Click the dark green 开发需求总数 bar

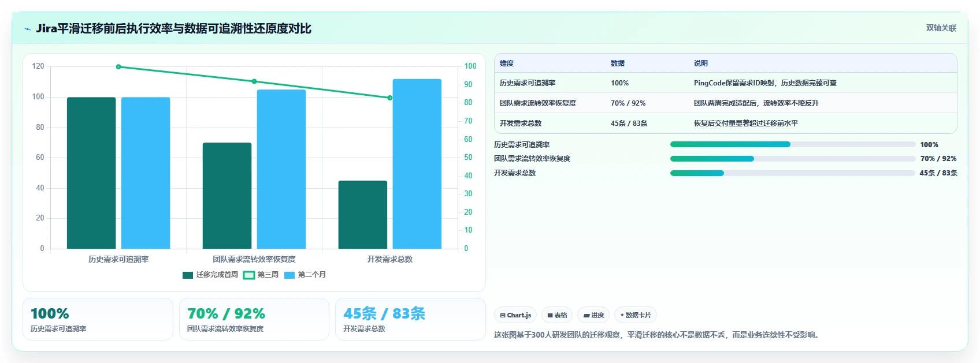pyautogui.click(x=363, y=215)
